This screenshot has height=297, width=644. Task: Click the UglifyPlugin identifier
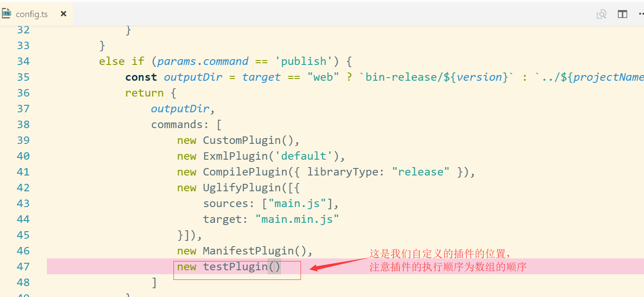[242, 188]
